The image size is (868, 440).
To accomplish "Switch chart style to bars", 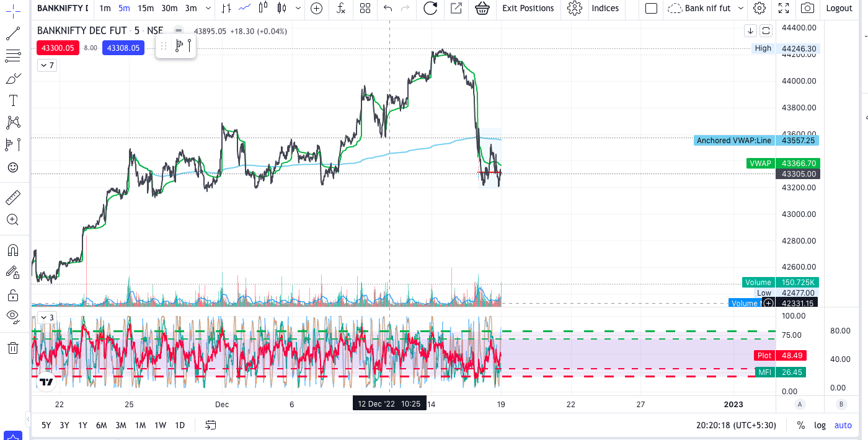I will [x=226, y=8].
